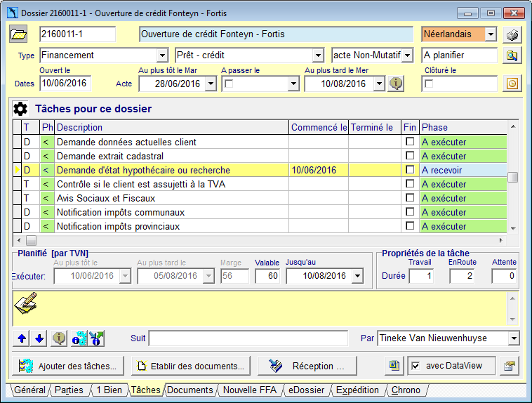Open the acte Non-Mutatif dropdown
532x403 pixels.
pos(407,55)
